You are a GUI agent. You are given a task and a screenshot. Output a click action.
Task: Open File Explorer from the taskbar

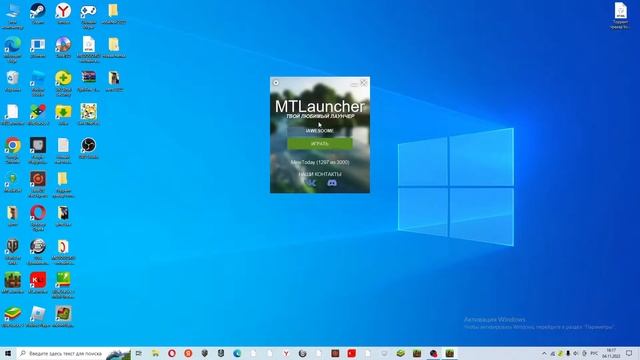tap(156, 353)
